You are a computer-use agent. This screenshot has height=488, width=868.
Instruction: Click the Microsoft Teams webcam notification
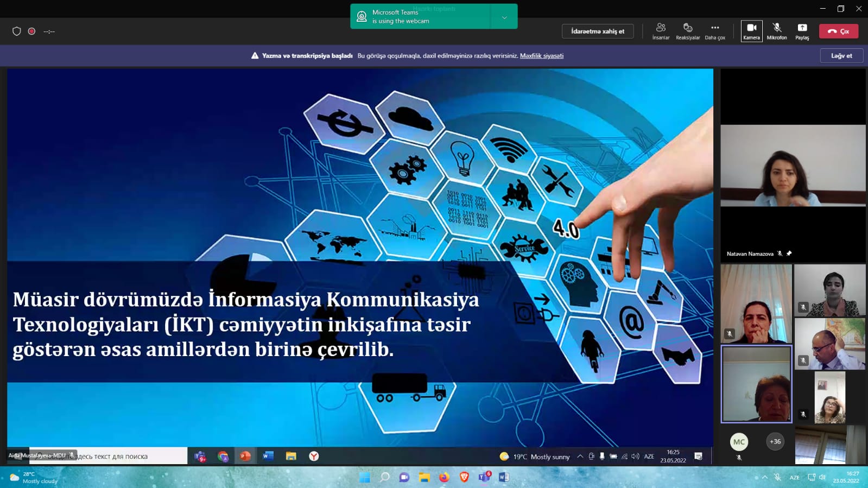click(x=421, y=17)
